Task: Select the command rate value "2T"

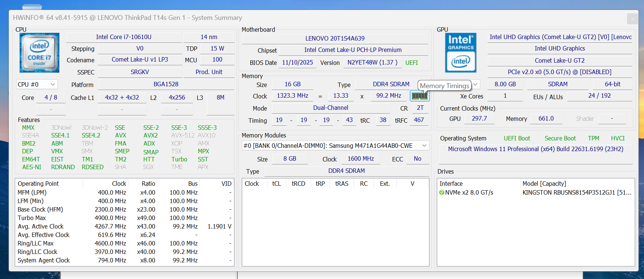Action: (x=420, y=108)
